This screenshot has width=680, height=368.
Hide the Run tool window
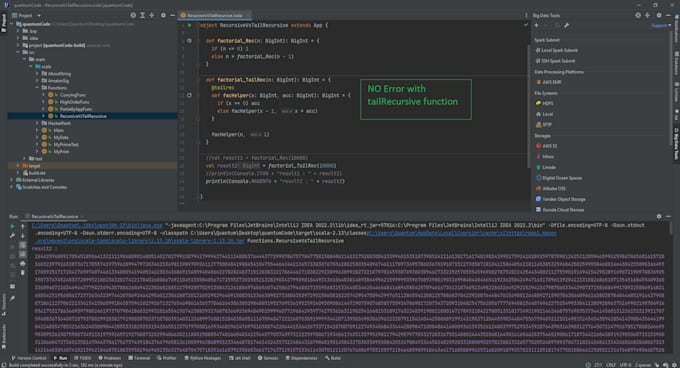point(668,216)
